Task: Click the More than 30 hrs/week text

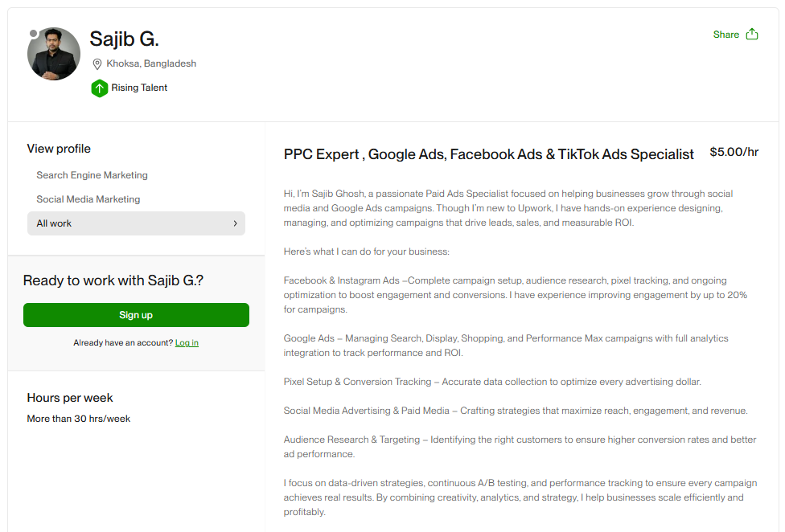Action: [78, 419]
